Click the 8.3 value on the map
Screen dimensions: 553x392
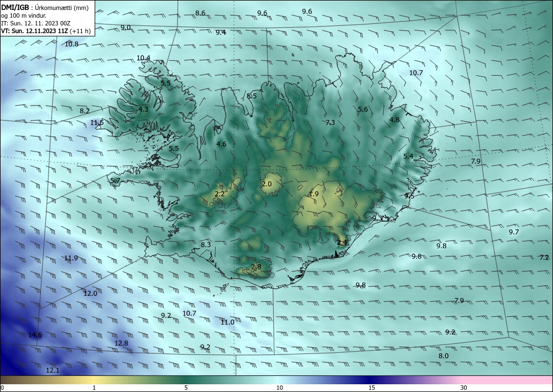(x=206, y=244)
